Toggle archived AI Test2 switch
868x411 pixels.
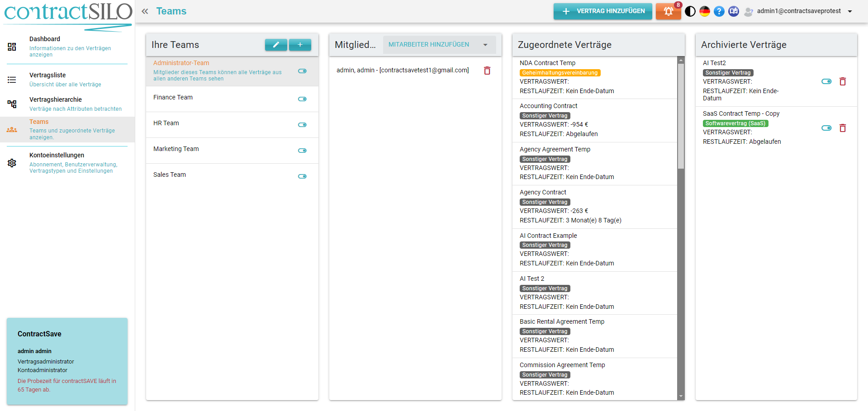[826, 81]
